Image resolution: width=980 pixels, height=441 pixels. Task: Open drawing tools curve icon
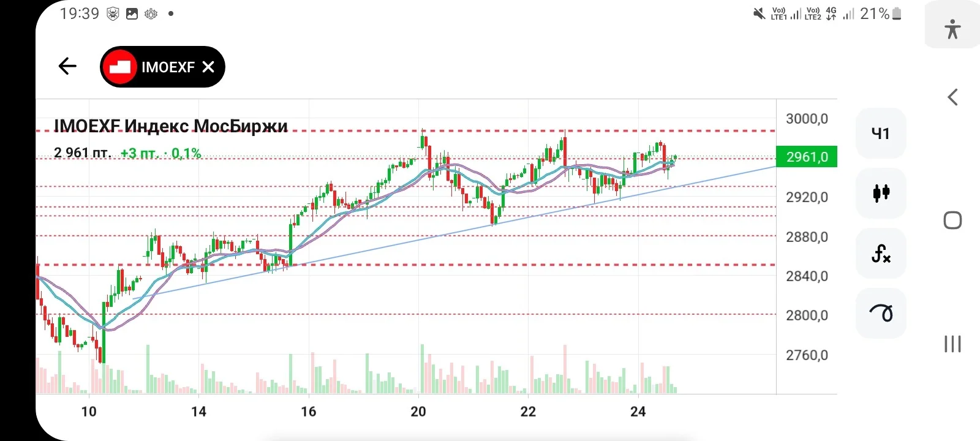click(x=881, y=313)
